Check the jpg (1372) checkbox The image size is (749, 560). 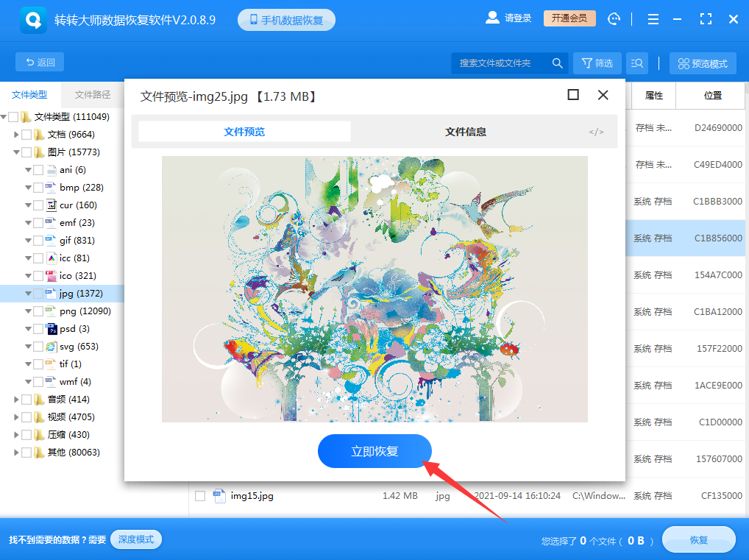(x=38, y=293)
